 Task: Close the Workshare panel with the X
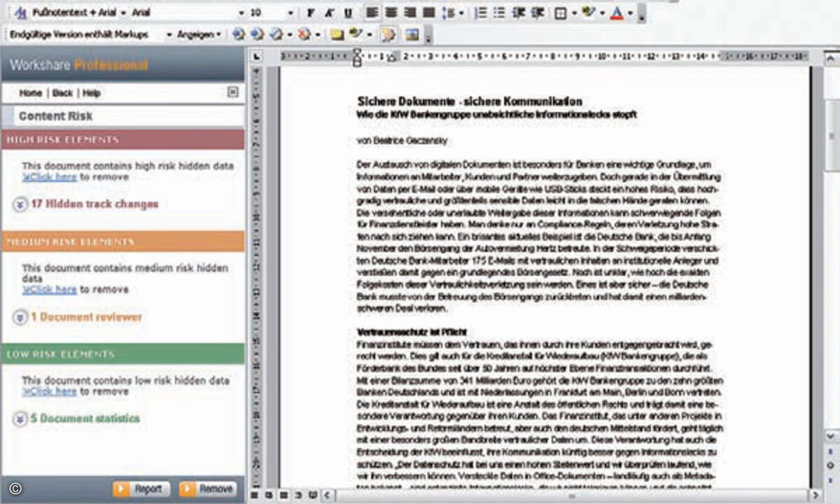click(233, 92)
